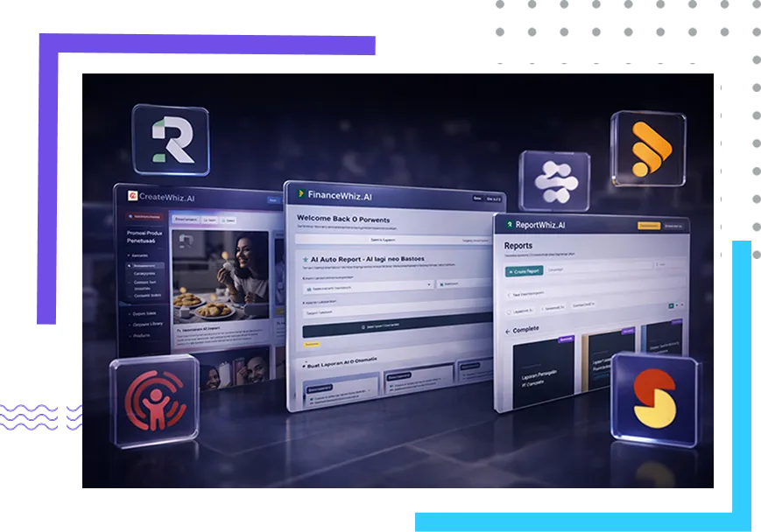Select the first tab above CreateWhiz image
Image resolution: width=761 pixels, height=532 pixels.
point(186,220)
